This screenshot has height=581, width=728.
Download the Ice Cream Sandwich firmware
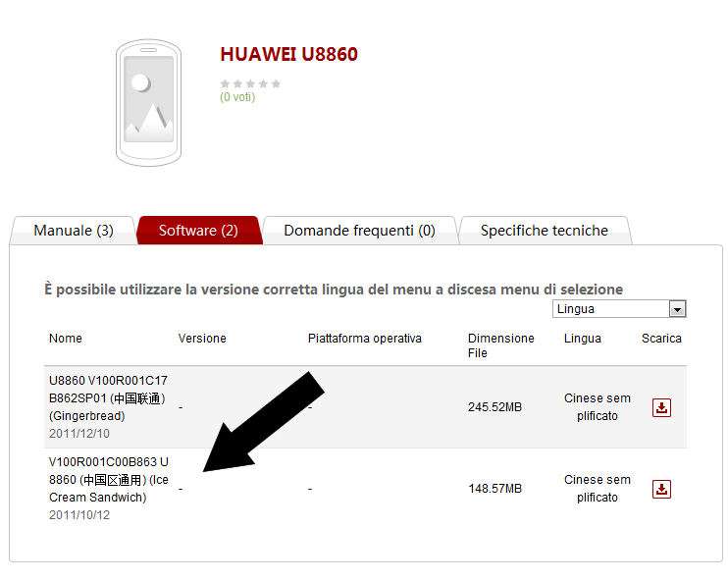(x=661, y=489)
